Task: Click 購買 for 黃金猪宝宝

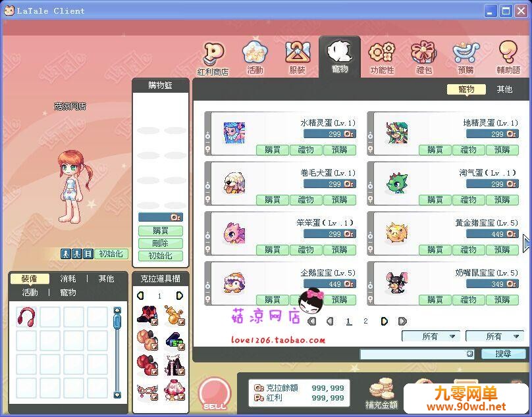Action: [x=435, y=250]
